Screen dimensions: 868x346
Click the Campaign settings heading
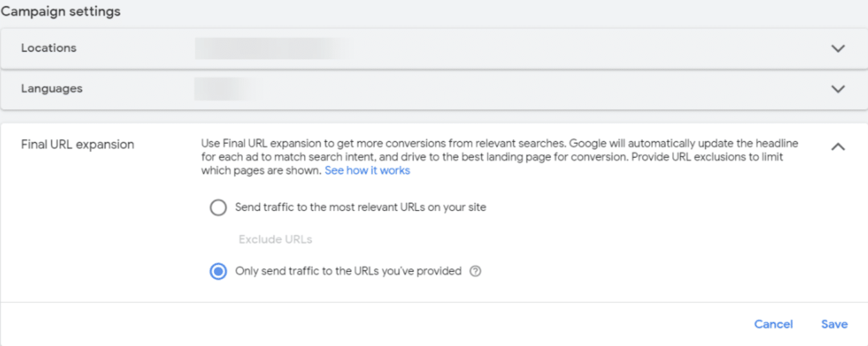pos(60,11)
